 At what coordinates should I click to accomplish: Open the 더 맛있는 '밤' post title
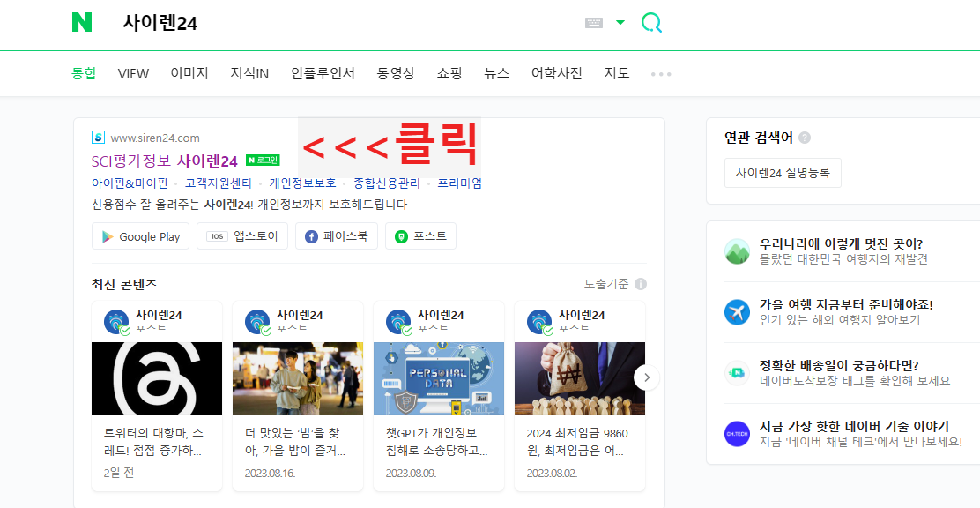[x=295, y=442]
